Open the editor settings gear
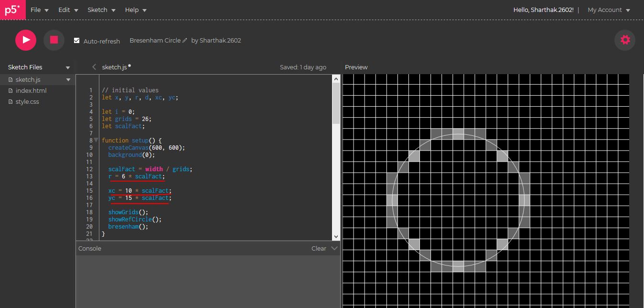This screenshot has height=308, width=644. 624,40
